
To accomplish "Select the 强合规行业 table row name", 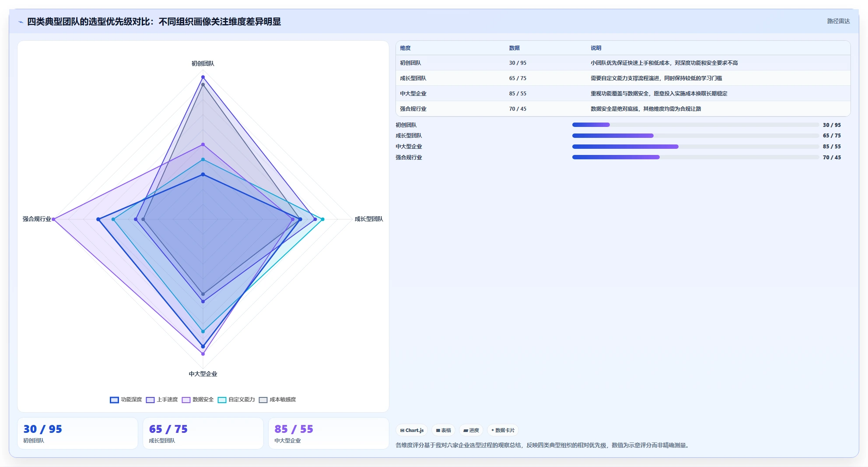I will click(413, 109).
